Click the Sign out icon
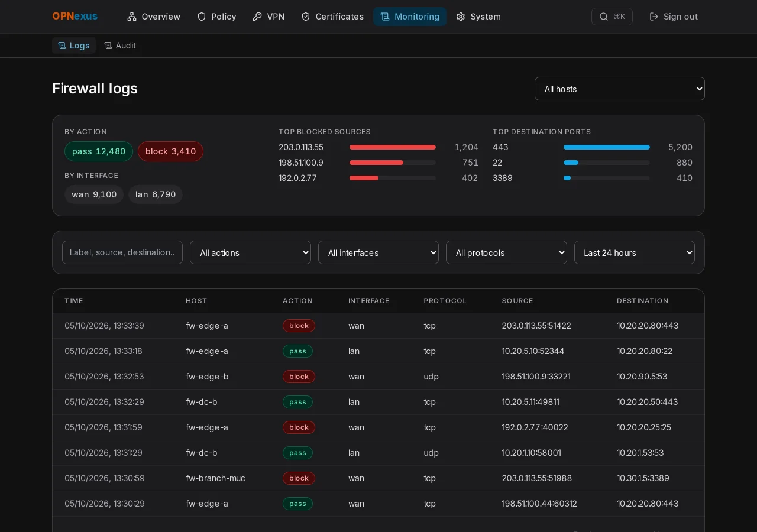 [654, 17]
